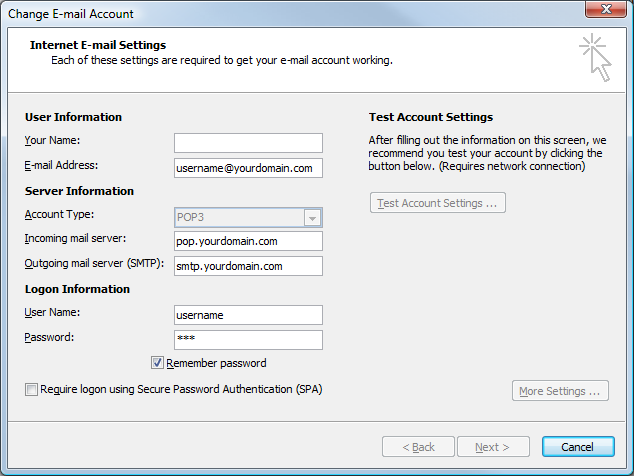Screen dimensions: 634x476
Task: Open More Settings
Action: click(560, 391)
